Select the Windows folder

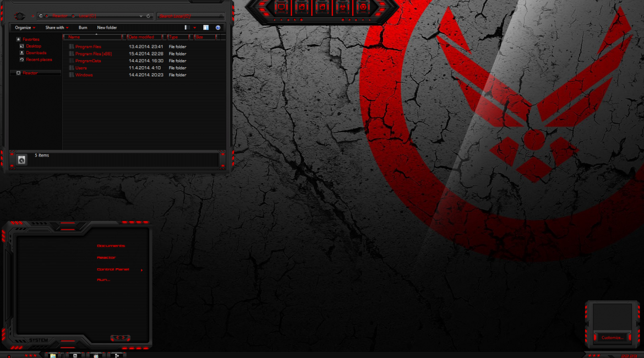84,75
